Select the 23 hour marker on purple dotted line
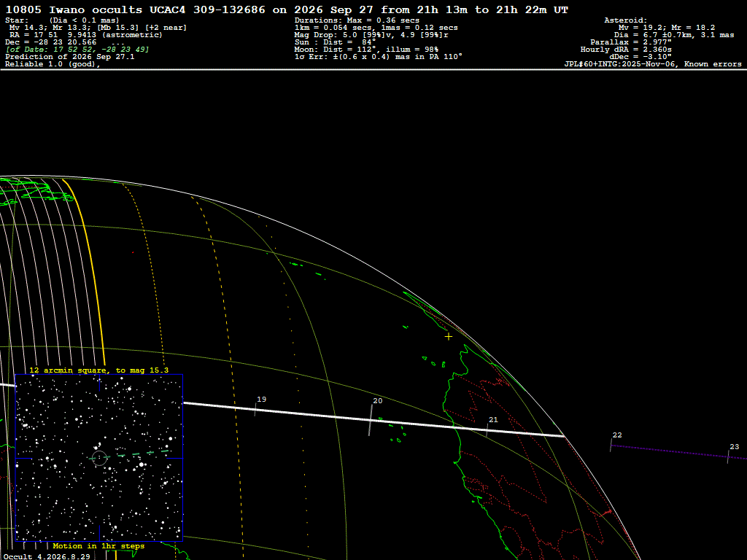This screenshot has height=560, width=747. (728, 456)
